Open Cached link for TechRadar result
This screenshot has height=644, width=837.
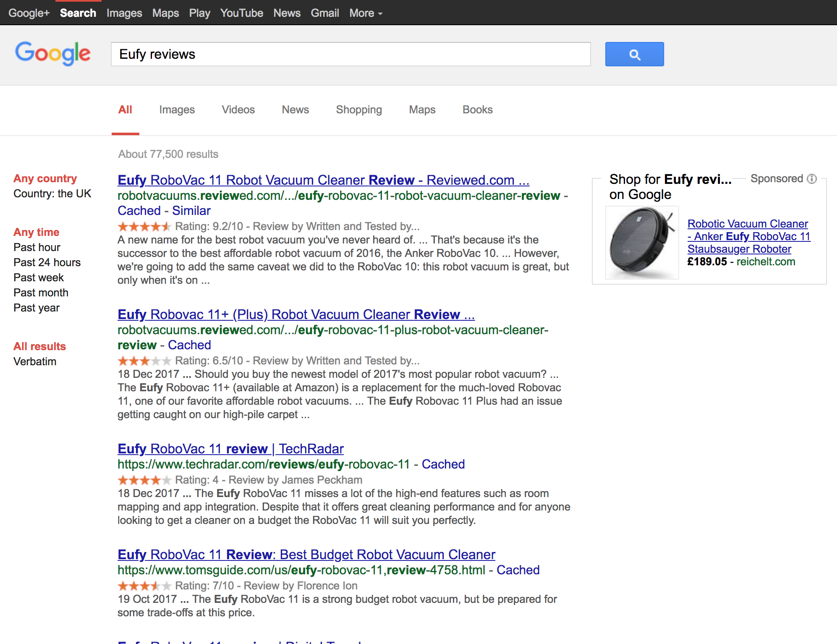[x=443, y=464]
